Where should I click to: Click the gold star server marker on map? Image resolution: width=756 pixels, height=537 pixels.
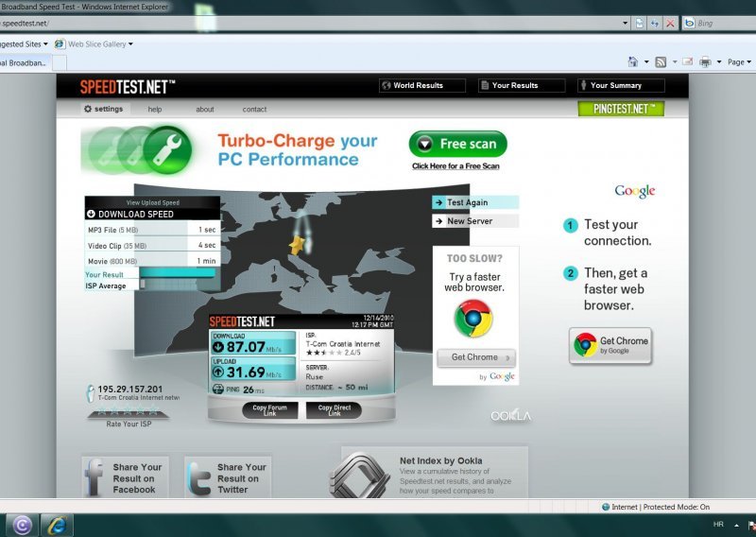click(x=297, y=245)
